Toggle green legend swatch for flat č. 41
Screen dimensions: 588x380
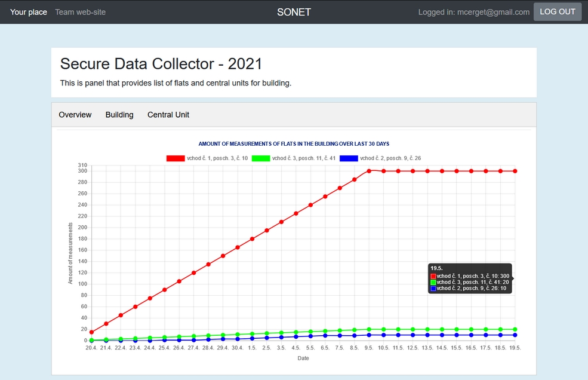click(261, 158)
